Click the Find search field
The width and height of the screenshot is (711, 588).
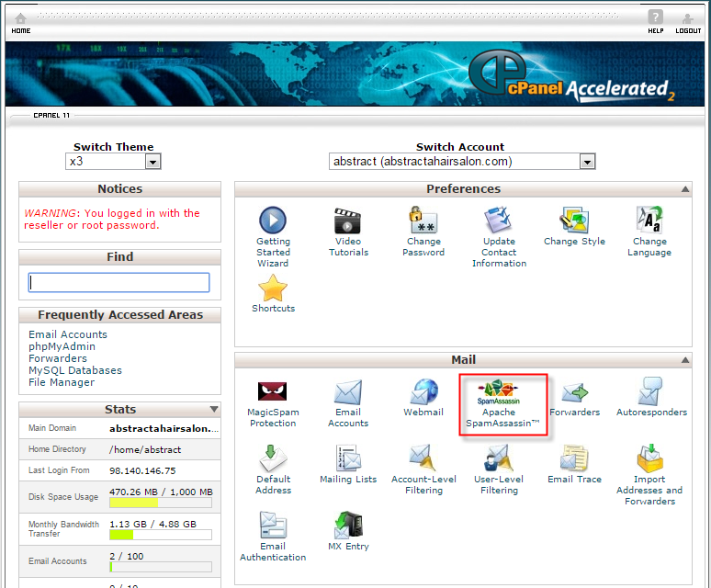pyautogui.click(x=119, y=283)
